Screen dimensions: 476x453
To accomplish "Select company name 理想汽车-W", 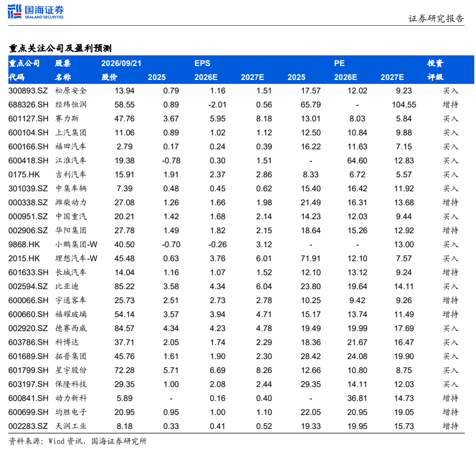I will (x=76, y=258).
